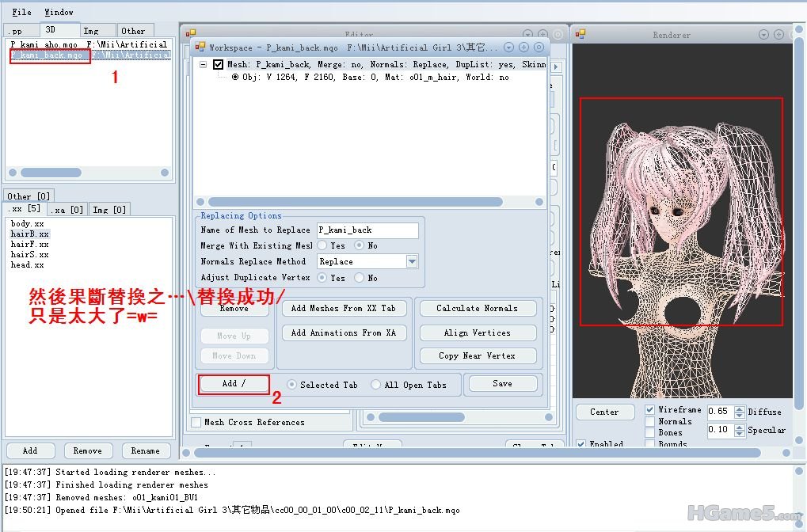This screenshot has height=532, width=807.
Task: Open the File menu
Action: click(21, 12)
